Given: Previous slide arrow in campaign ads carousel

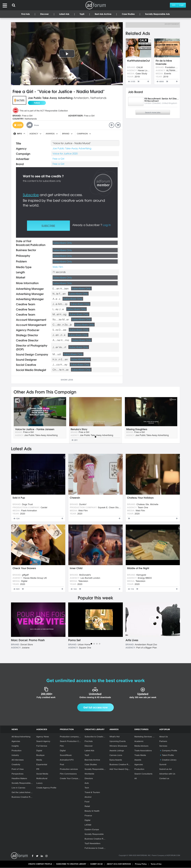Looking at the screenshot, I should [x=18, y=420].
